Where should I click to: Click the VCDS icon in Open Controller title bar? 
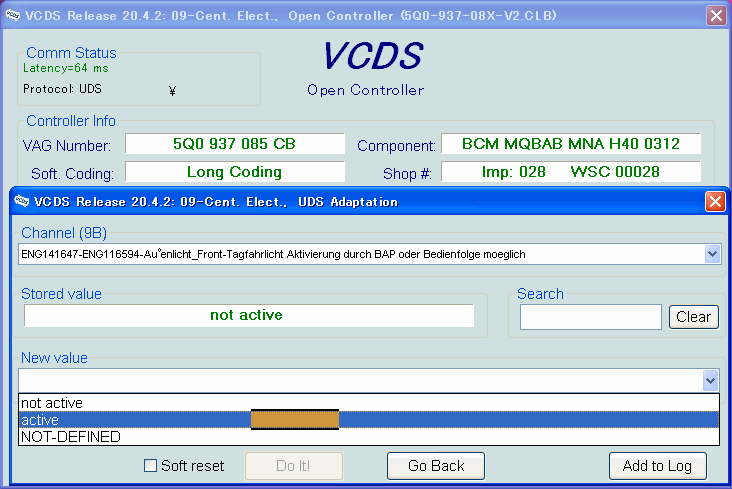[x=13, y=15]
